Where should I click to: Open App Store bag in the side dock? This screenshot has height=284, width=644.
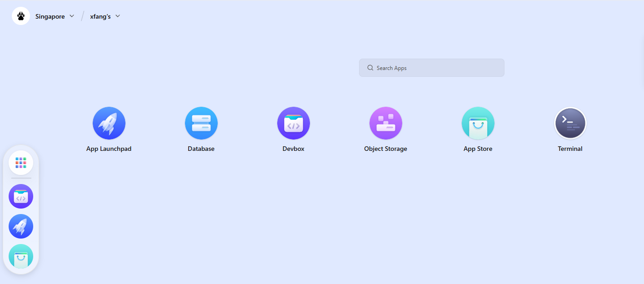coord(21,256)
